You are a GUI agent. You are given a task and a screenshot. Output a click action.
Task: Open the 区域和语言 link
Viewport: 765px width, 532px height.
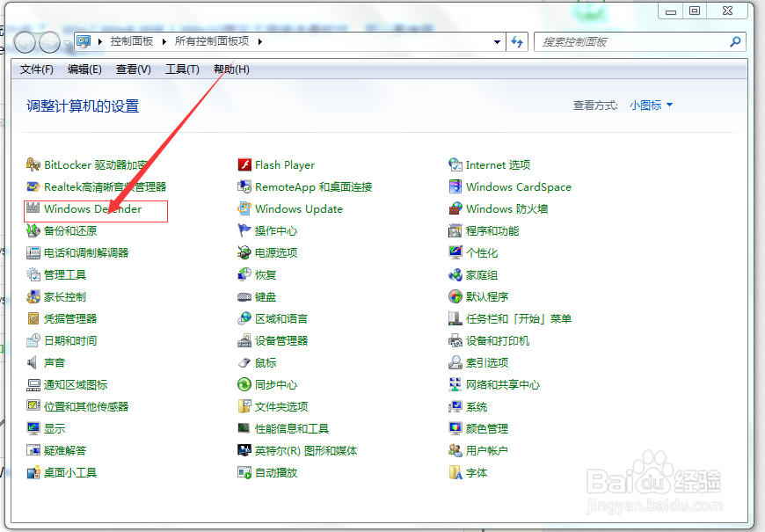point(281,318)
